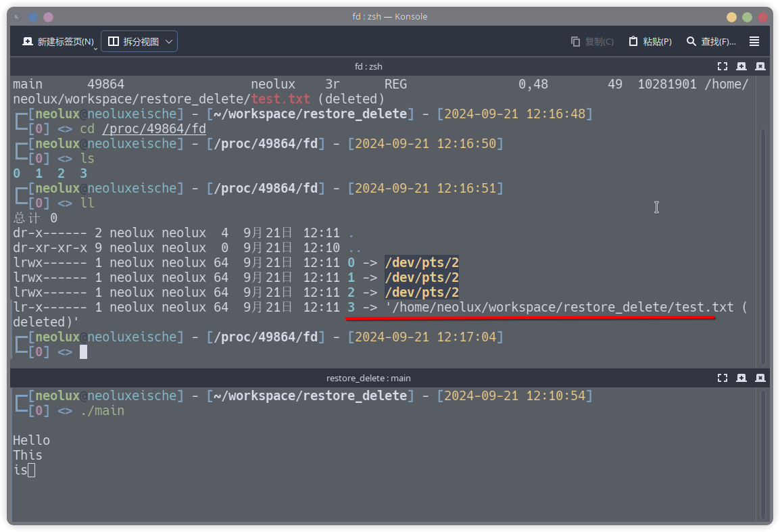
Task: Click the 'Hello' output line
Action: pos(31,441)
